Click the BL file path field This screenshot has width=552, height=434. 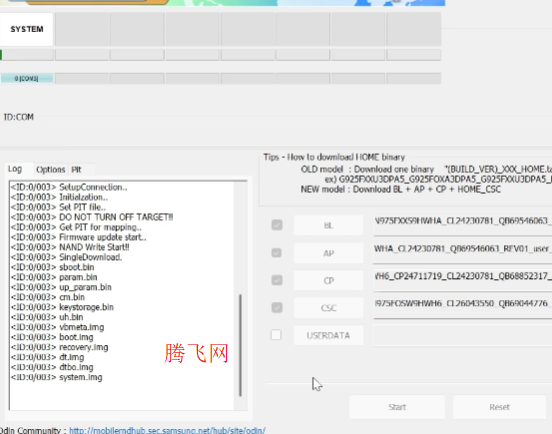[462, 225]
